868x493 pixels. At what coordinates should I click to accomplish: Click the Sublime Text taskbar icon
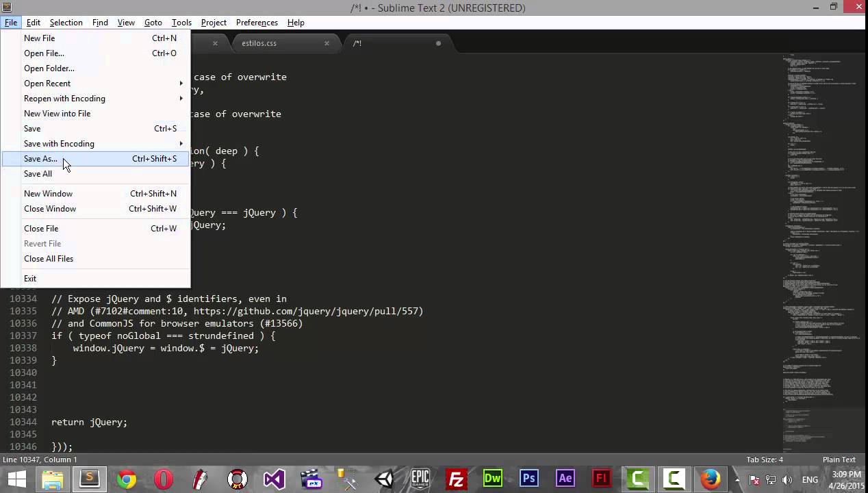click(x=89, y=479)
